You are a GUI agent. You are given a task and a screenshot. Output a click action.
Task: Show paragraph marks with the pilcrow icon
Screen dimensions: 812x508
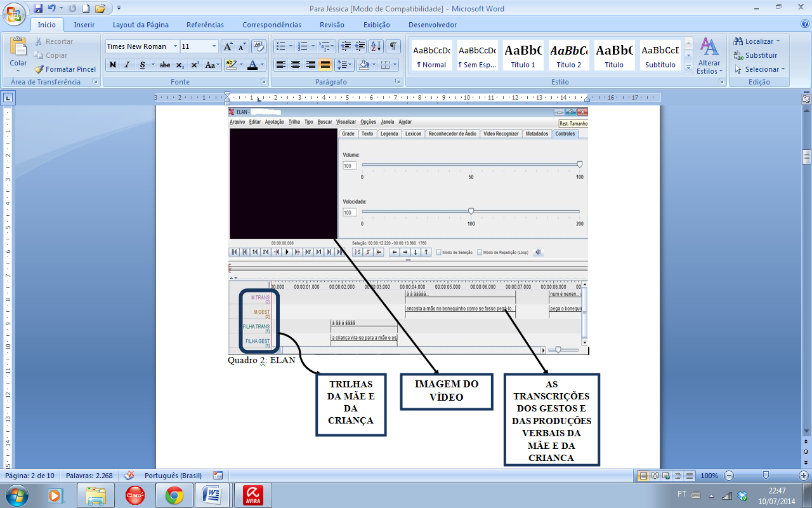pyautogui.click(x=394, y=46)
